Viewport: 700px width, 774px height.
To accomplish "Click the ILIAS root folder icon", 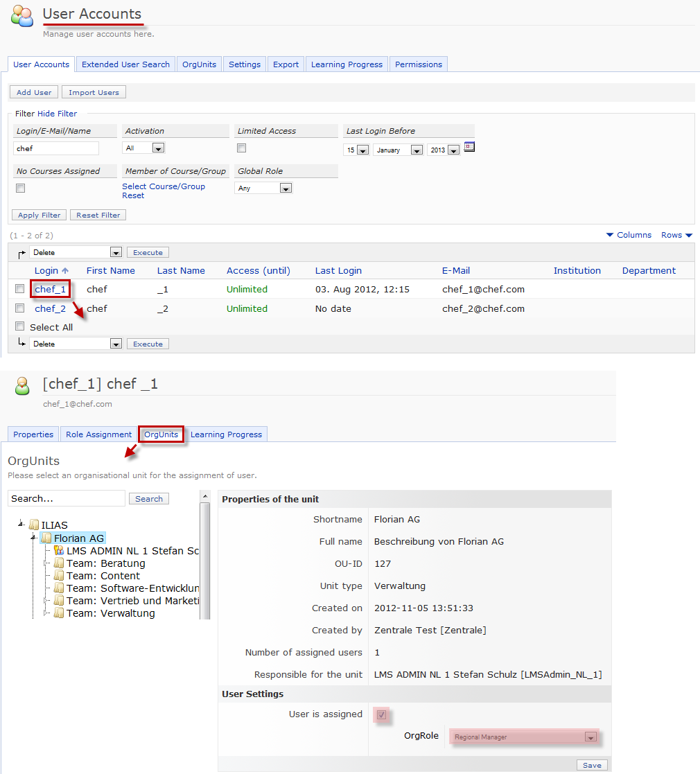I will pos(35,525).
